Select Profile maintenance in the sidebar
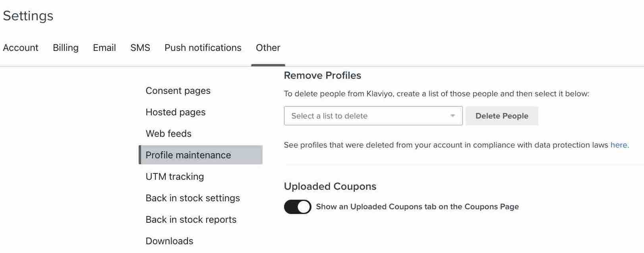Screen dimensions: 644x253 coord(189,155)
